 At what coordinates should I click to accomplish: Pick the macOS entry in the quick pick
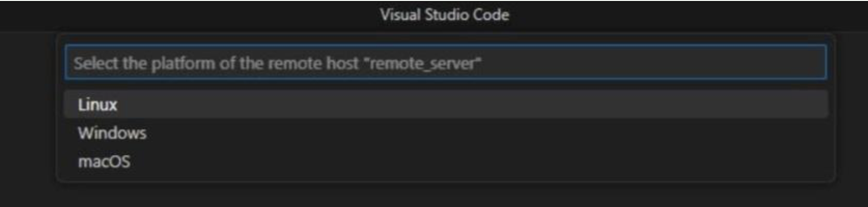point(104,162)
